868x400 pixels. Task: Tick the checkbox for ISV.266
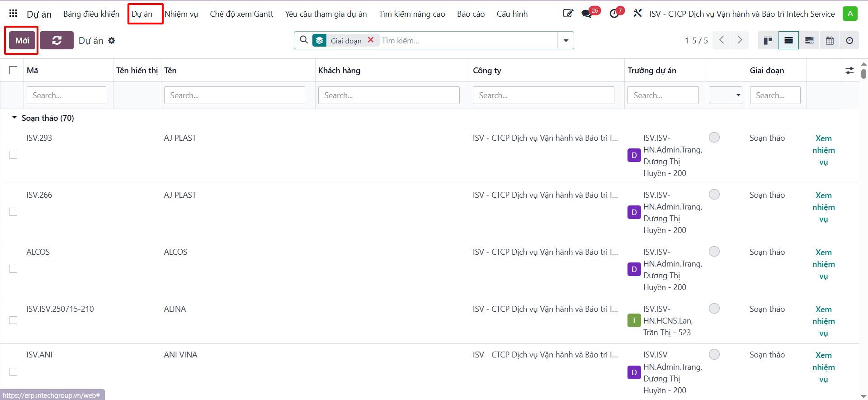click(14, 212)
